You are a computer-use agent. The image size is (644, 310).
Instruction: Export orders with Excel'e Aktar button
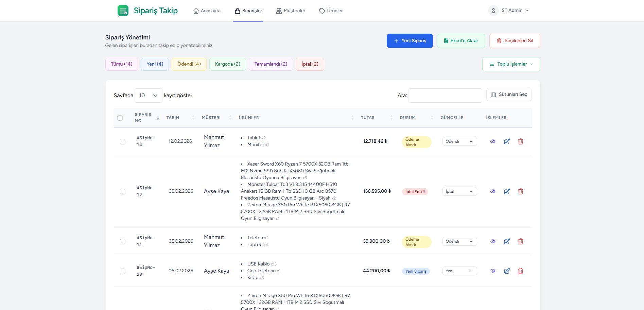[x=461, y=41]
